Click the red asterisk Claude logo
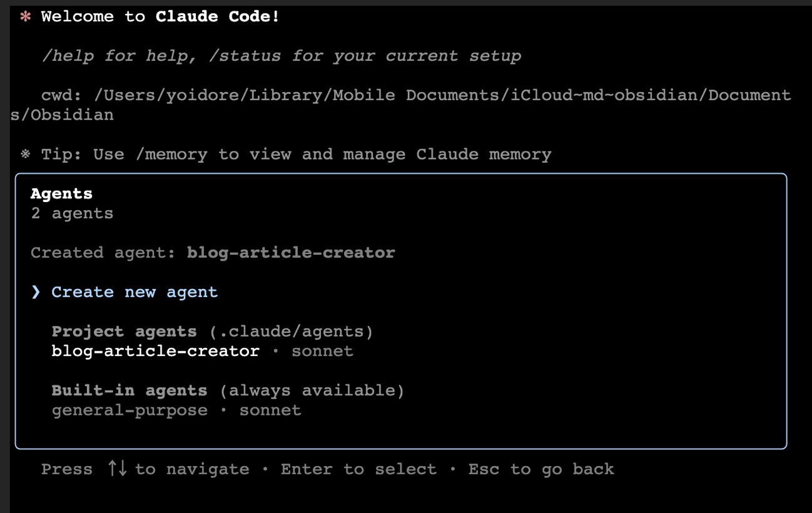Image resolution: width=812 pixels, height=513 pixels. [26, 17]
